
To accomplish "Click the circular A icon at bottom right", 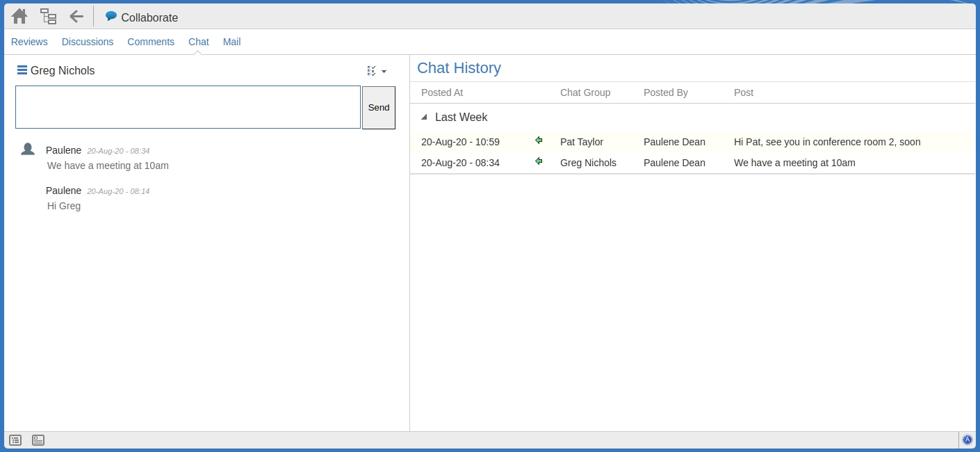I will pyautogui.click(x=967, y=439).
